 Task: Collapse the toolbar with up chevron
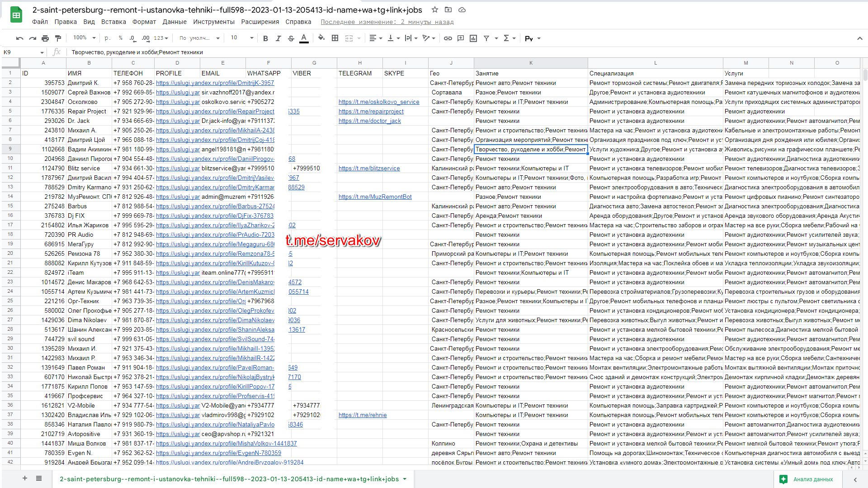[x=859, y=38]
